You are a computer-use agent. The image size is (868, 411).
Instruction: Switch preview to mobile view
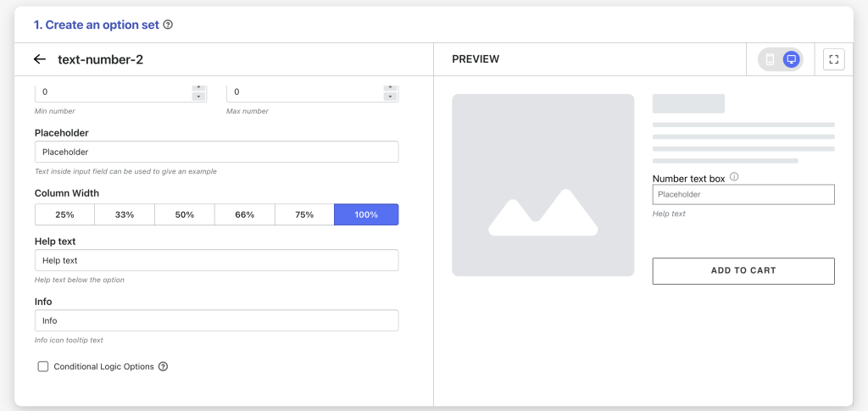click(770, 59)
